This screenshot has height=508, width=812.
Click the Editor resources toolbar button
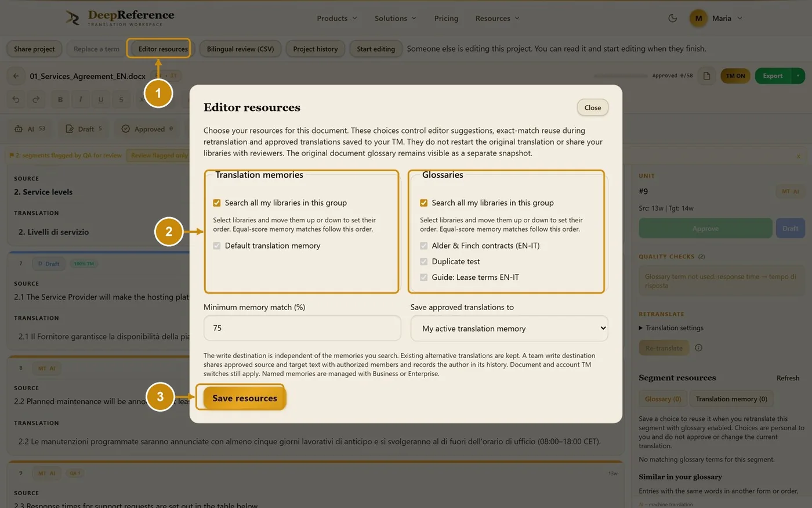163,49
